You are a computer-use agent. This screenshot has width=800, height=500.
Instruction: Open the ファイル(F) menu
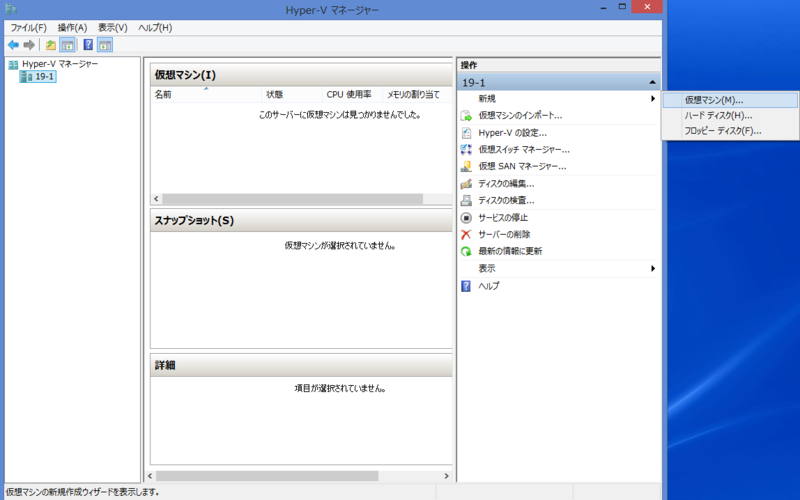pos(29,28)
